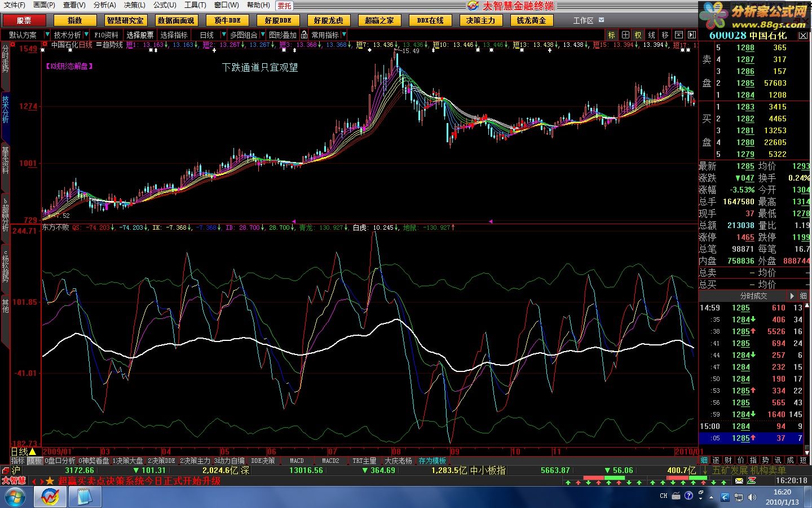This screenshot has width=812, height=508.
Task: Toggle the 标 marker button
Action: [x=612, y=35]
